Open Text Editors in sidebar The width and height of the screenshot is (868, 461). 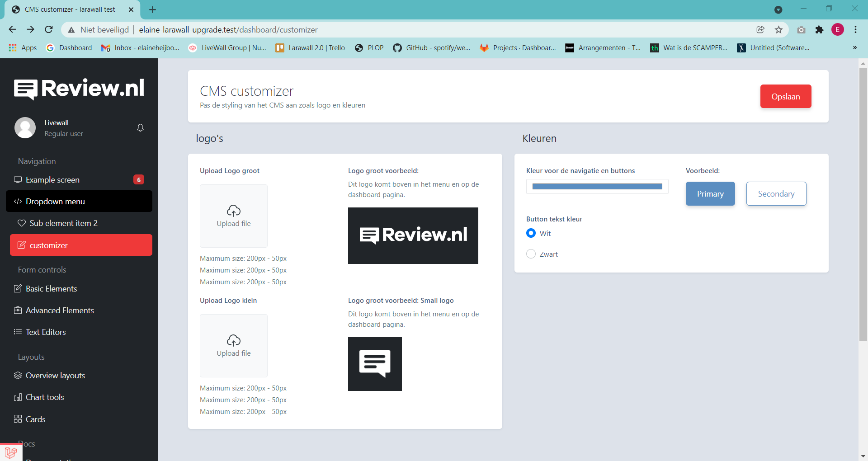(x=79, y=332)
